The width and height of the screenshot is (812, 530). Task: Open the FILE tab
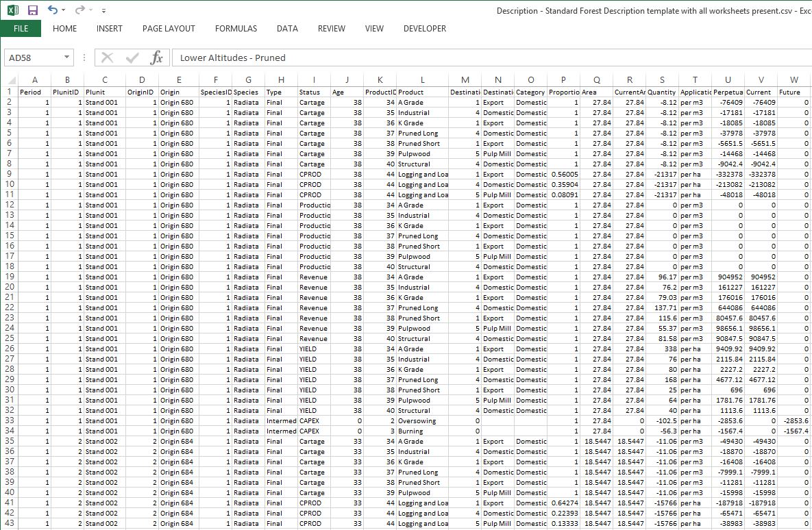[x=21, y=29]
